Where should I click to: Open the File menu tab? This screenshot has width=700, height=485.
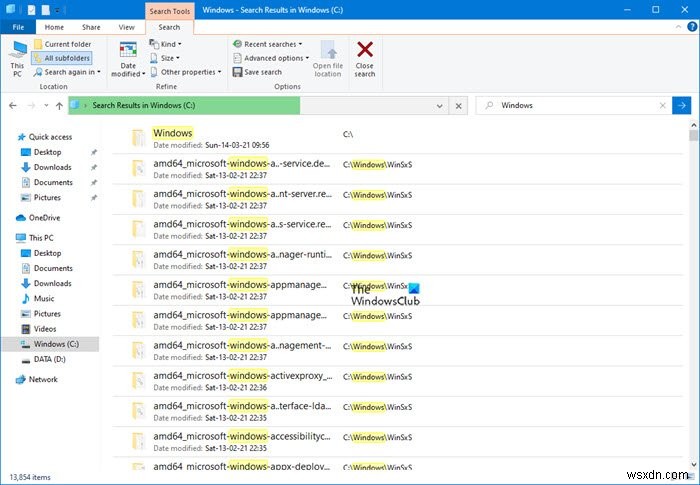point(18,27)
